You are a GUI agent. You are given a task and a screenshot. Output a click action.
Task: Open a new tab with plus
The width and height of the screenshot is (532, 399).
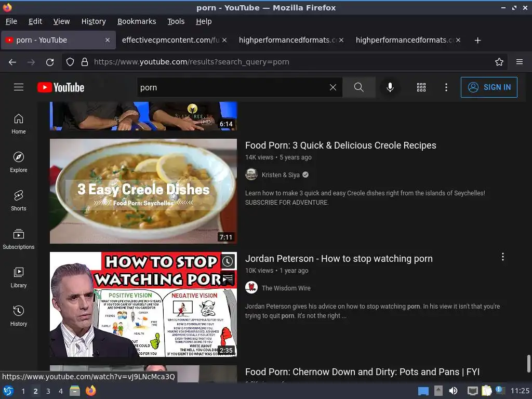(478, 41)
